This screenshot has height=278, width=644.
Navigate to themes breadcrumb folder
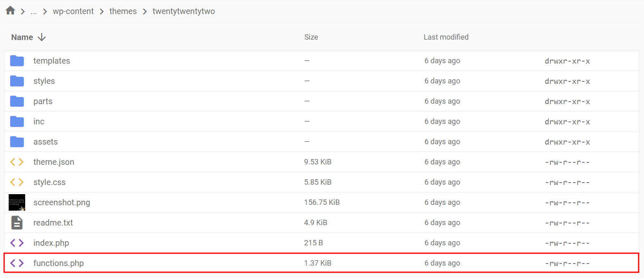click(x=123, y=11)
